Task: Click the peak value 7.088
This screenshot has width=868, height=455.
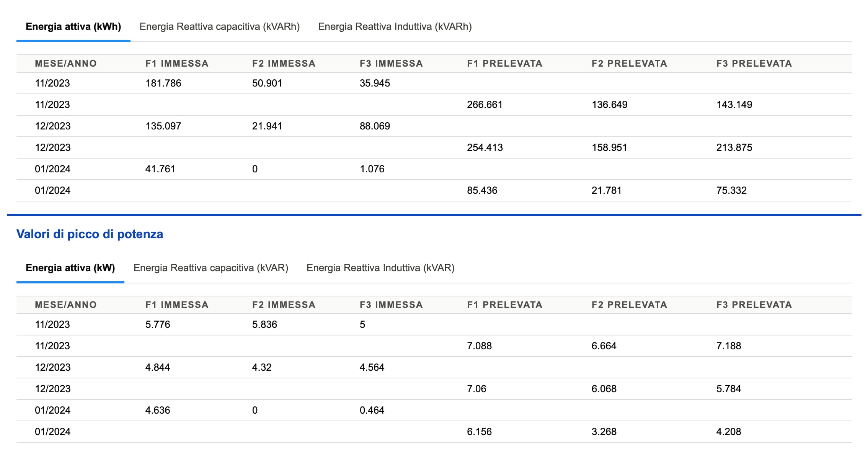Action: (x=479, y=346)
